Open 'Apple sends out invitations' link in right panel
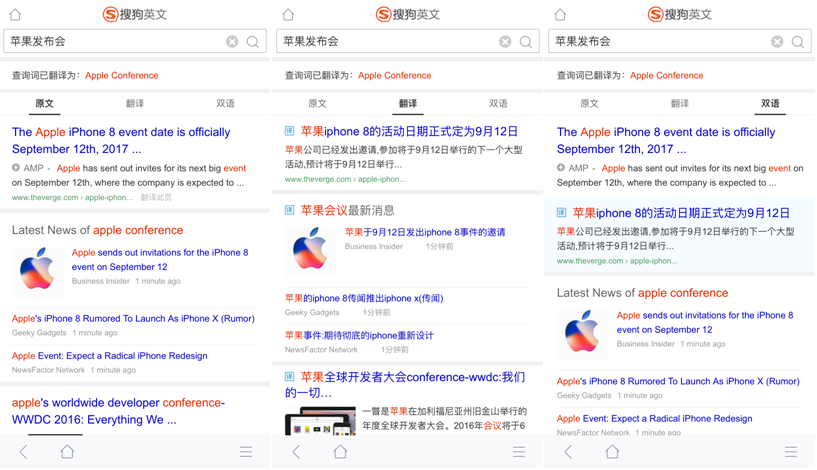 click(705, 323)
